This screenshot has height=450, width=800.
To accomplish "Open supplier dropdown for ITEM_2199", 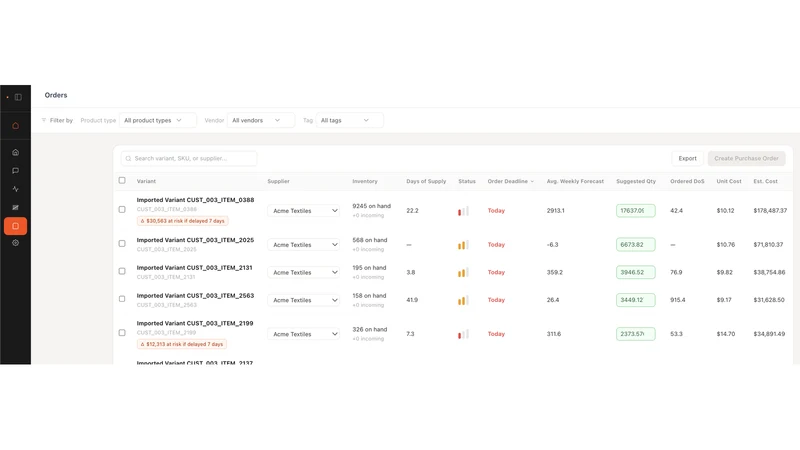I will (x=304, y=334).
